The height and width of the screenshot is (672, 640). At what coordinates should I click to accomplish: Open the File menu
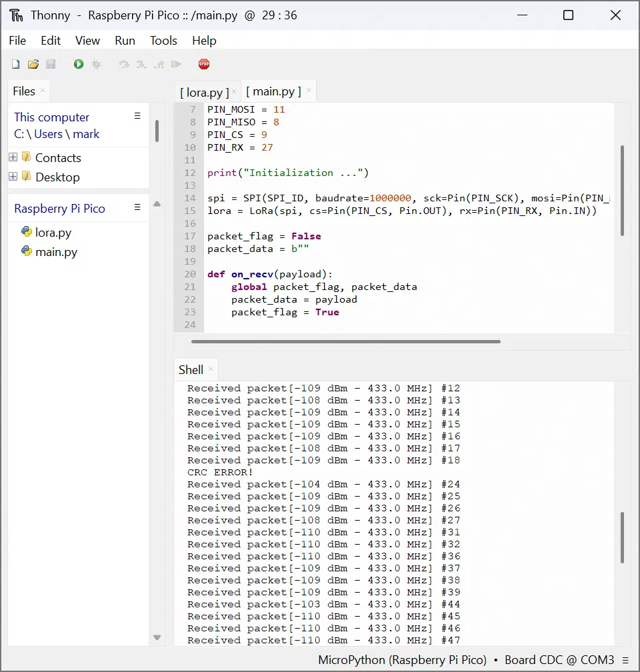click(x=17, y=41)
